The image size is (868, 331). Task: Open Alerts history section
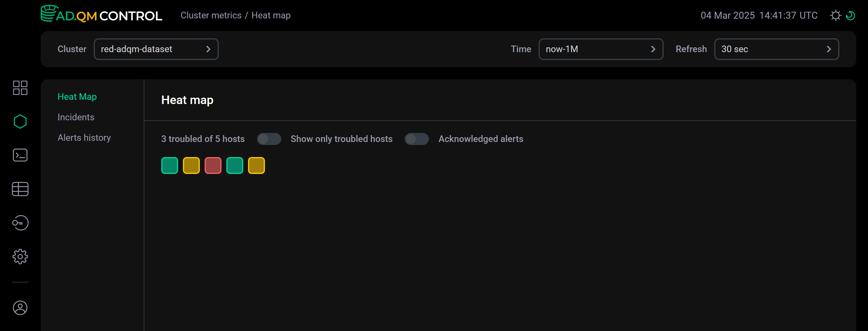(x=84, y=137)
